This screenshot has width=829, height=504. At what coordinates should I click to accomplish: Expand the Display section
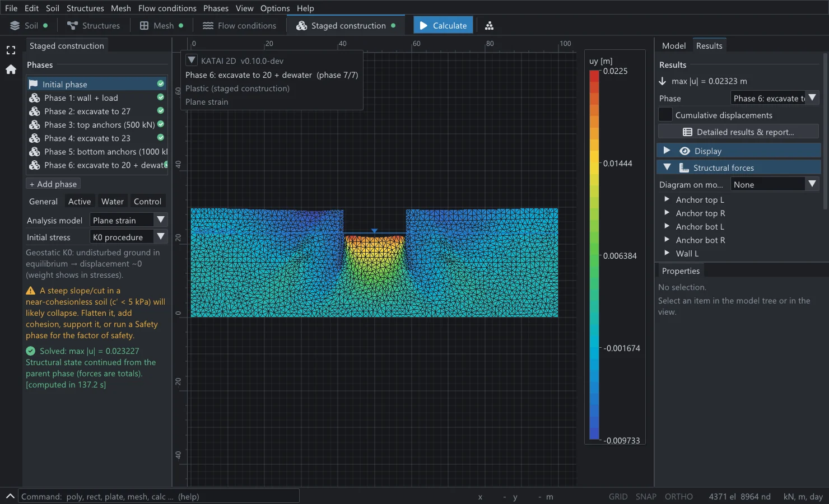667,151
